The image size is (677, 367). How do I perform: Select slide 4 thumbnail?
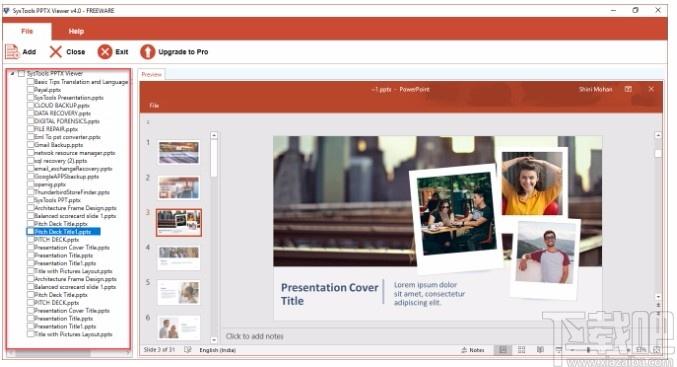[x=179, y=258]
